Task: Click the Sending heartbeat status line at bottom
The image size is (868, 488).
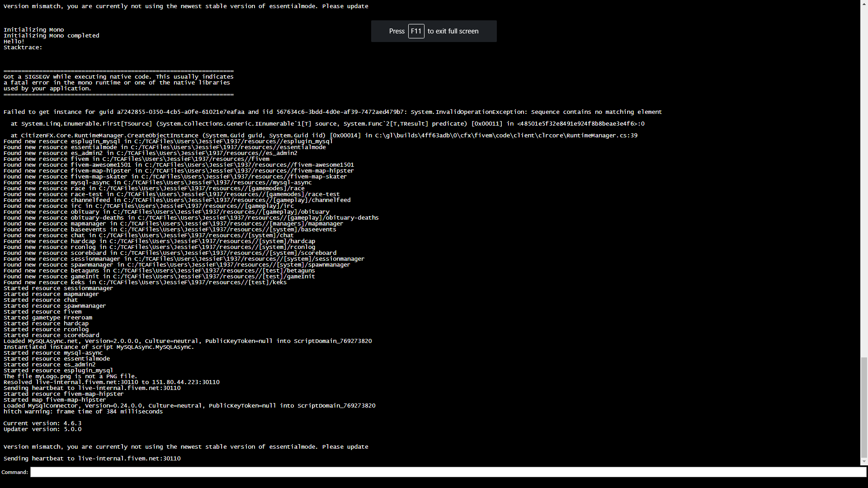Action: tap(92, 458)
